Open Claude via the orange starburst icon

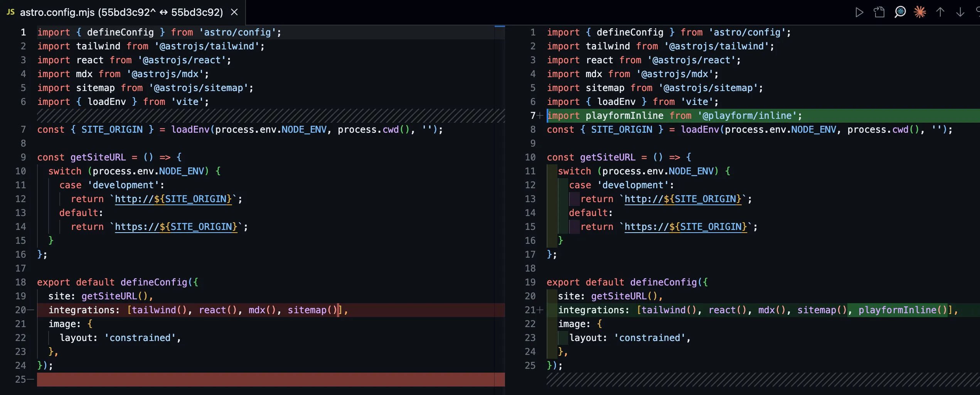click(920, 12)
